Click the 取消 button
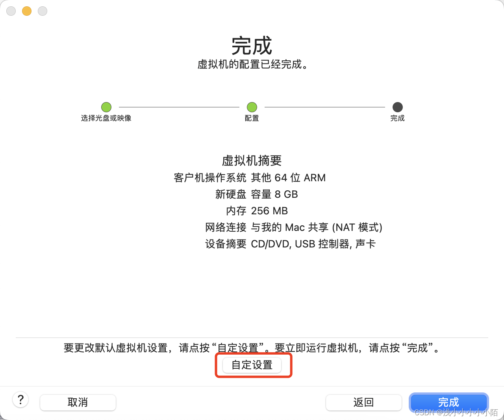 78,402
